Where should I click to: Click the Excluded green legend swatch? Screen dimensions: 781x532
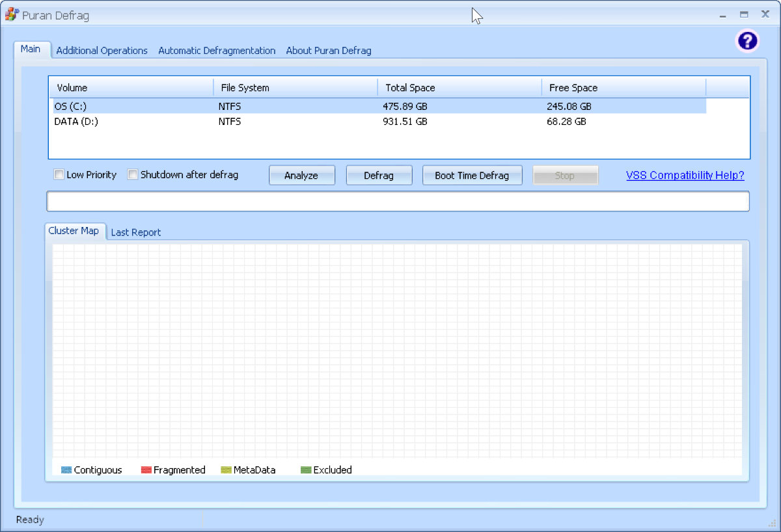tap(306, 470)
